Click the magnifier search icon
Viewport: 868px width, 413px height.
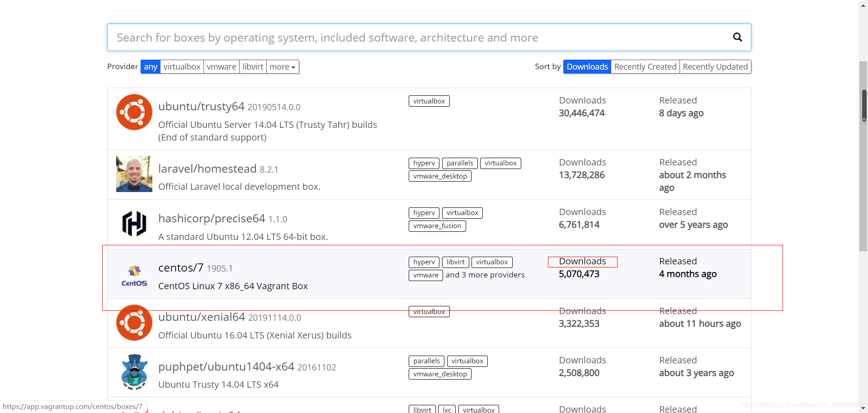[x=737, y=38]
